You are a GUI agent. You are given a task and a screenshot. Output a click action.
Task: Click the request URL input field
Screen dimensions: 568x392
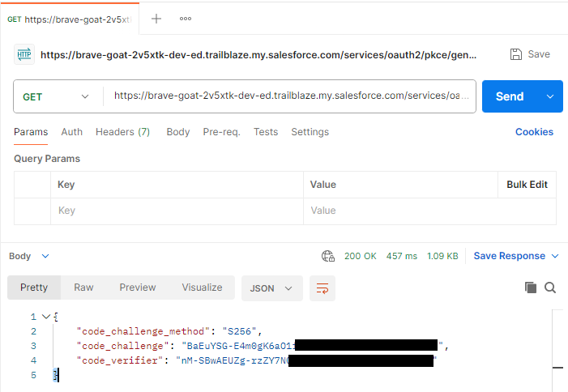pyautogui.click(x=290, y=96)
